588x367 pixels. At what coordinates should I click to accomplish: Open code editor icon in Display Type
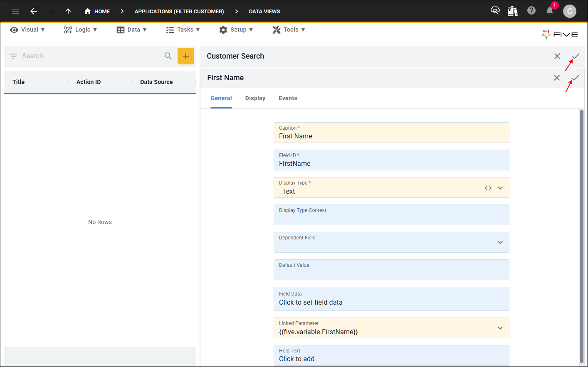pos(488,188)
